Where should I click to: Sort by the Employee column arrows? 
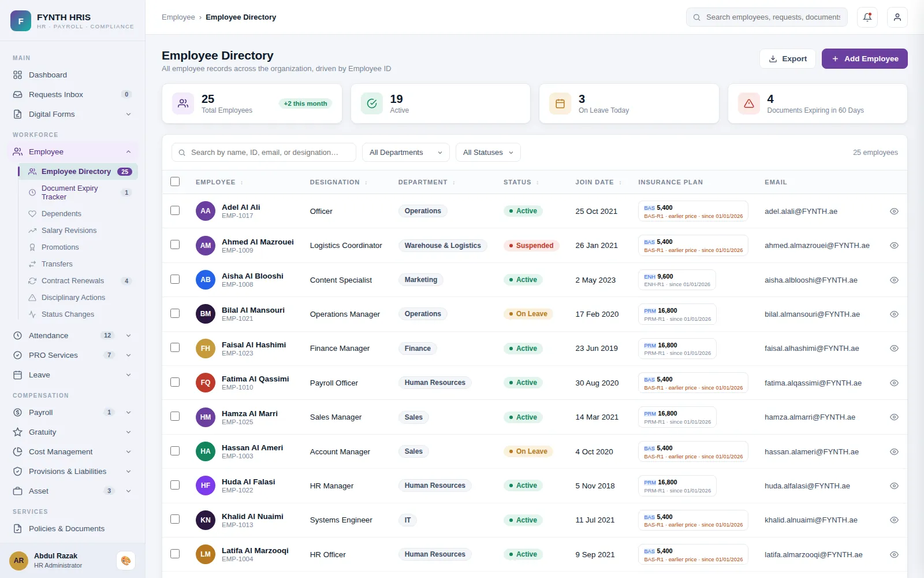(x=242, y=183)
